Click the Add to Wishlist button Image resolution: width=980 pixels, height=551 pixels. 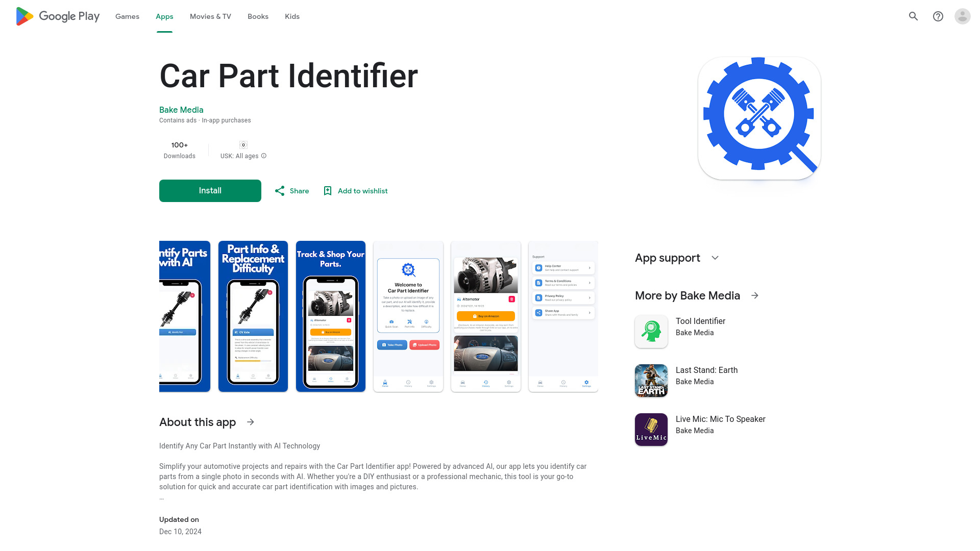coord(354,190)
